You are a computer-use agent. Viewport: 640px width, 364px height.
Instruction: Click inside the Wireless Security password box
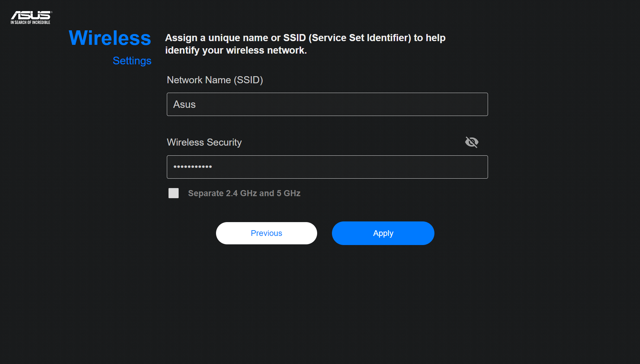pyautogui.click(x=327, y=167)
